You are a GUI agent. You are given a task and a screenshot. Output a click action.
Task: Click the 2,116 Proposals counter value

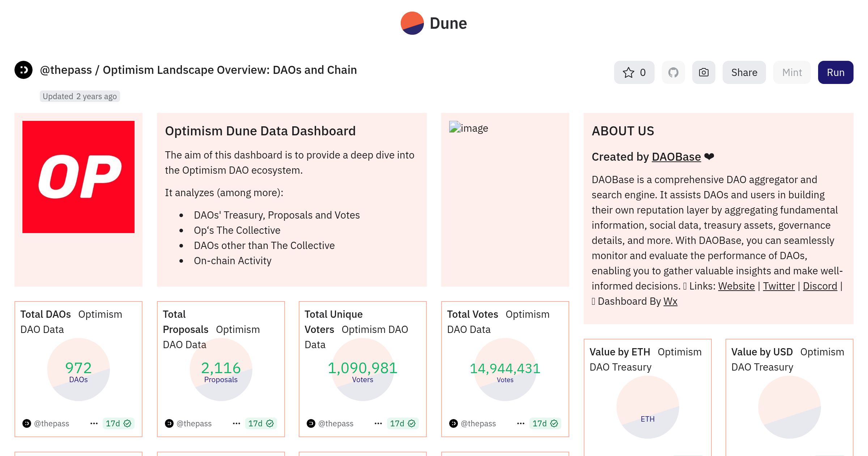coord(221,368)
